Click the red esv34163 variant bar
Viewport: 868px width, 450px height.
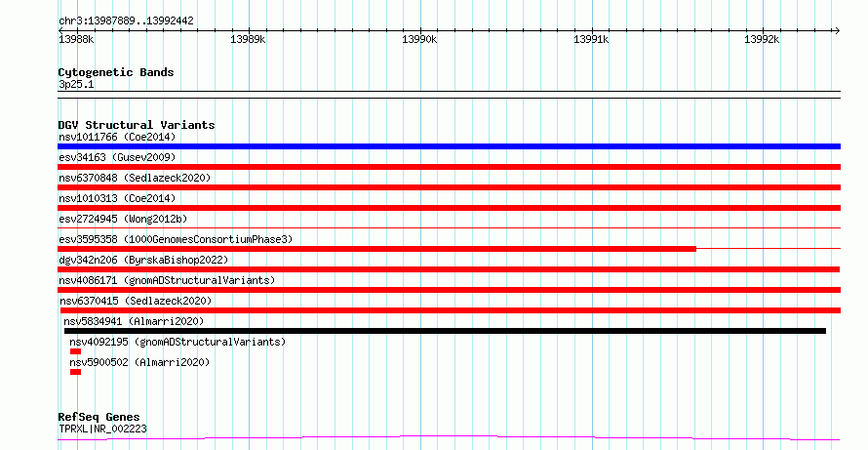click(449, 167)
